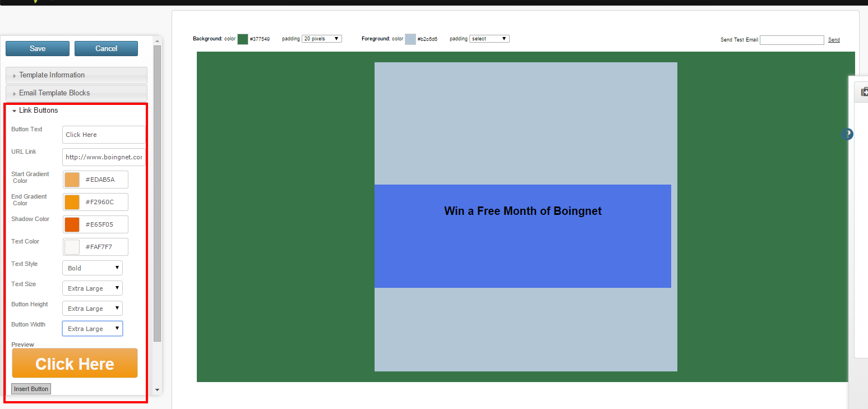Image resolution: width=868 pixels, height=409 pixels.
Task: Open the Foreground color swatch #b2c6d6
Action: (x=410, y=39)
